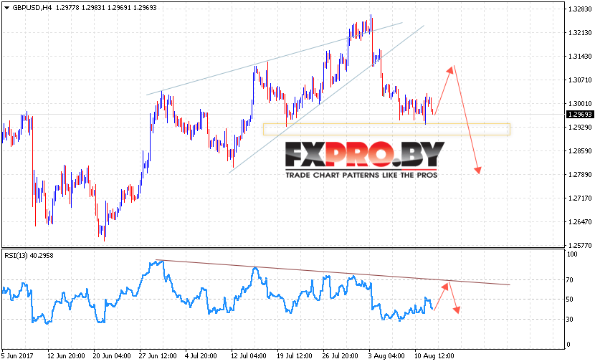Click the 4 Jul 20:00 time label
The width and height of the screenshot is (595, 364).
201,355
